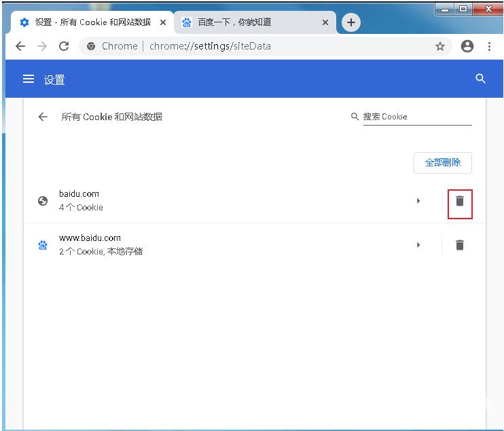
Task: Delete www.baidu.com site data trash icon
Action: click(460, 245)
